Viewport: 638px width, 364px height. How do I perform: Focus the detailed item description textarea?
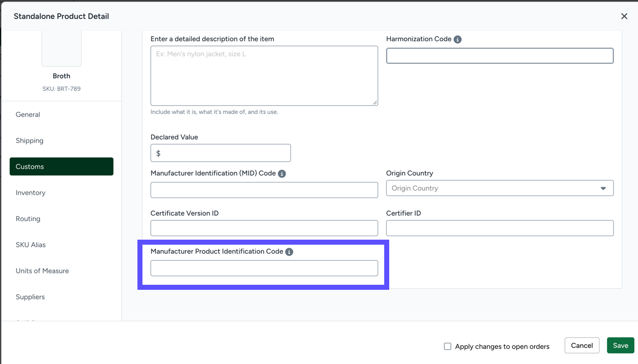[x=264, y=76]
